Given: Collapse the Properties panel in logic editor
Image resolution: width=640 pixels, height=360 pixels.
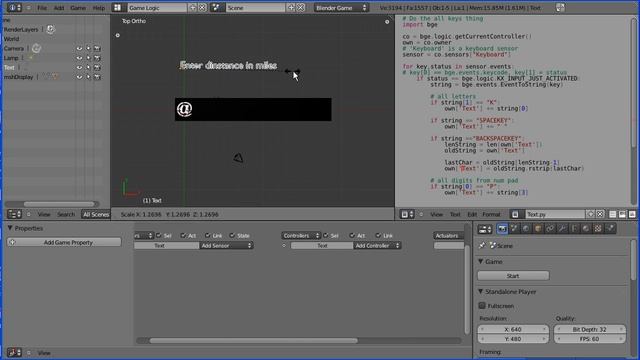Looking at the screenshot, I should [x=10, y=228].
